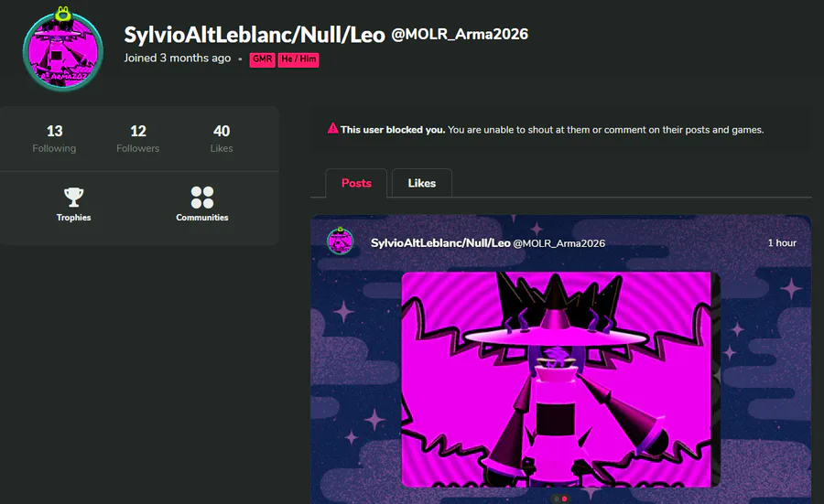
Task: Select the gray carousel dot below image
Action: [556, 499]
